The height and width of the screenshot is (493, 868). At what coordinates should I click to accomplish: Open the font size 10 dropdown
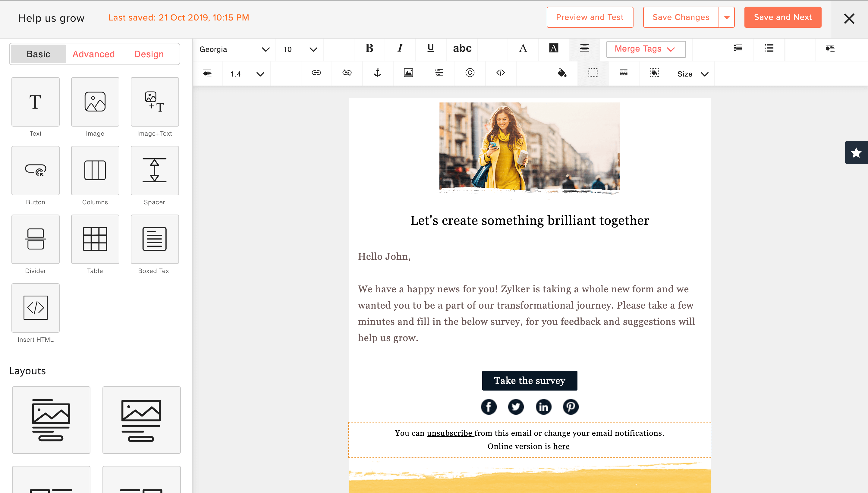click(300, 49)
